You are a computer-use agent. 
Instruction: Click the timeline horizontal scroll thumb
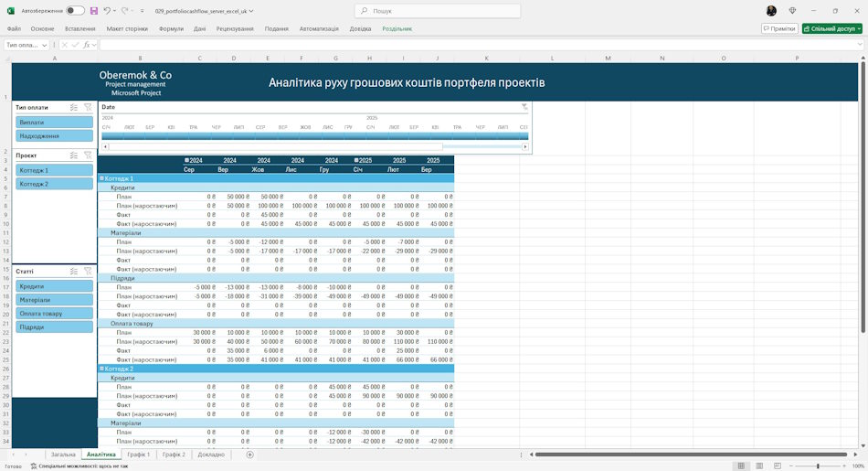pos(276,147)
